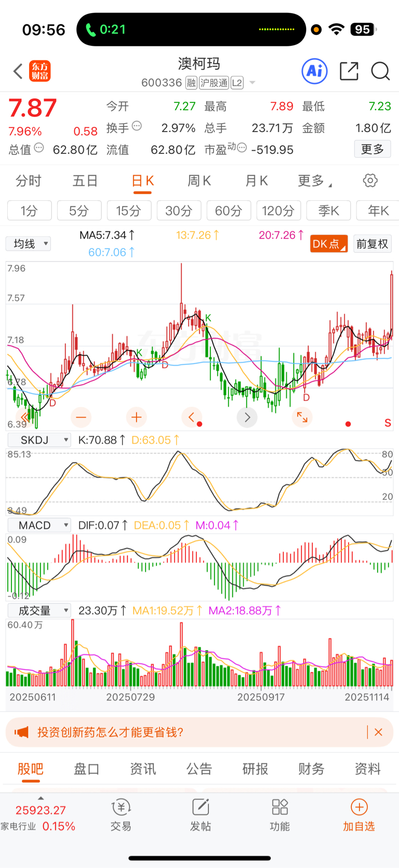Zoom in chart with plus icon
This screenshot has width=399, height=868.
coord(136,417)
